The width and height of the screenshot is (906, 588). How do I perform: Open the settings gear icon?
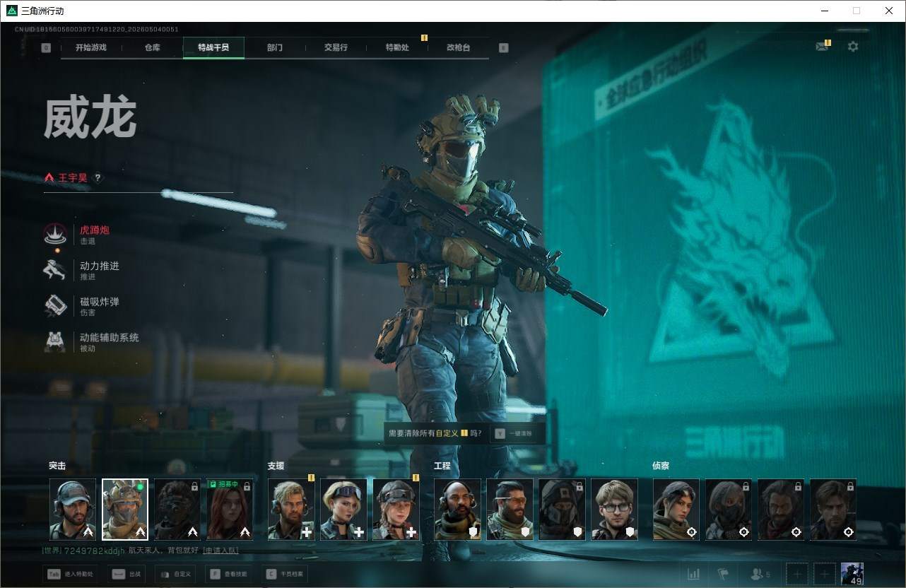(x=853, y=47)
